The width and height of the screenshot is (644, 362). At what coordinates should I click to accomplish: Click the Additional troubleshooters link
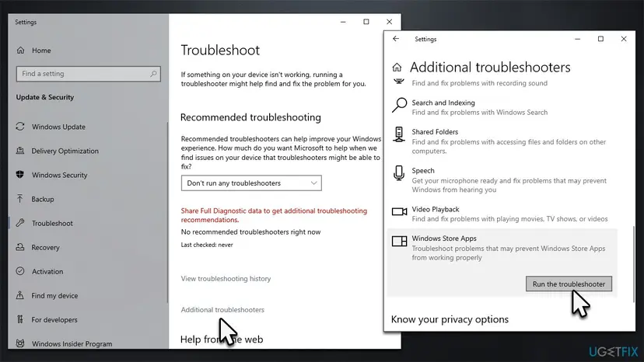(x=222, y=310)
